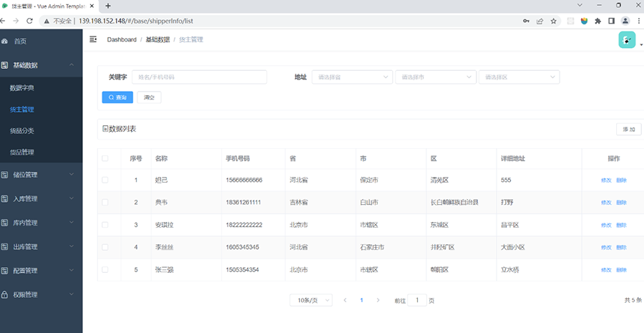Expand the 入库管理 menu chevron
The height and width of the screenshot is (333, 644).
coord(72,198)
